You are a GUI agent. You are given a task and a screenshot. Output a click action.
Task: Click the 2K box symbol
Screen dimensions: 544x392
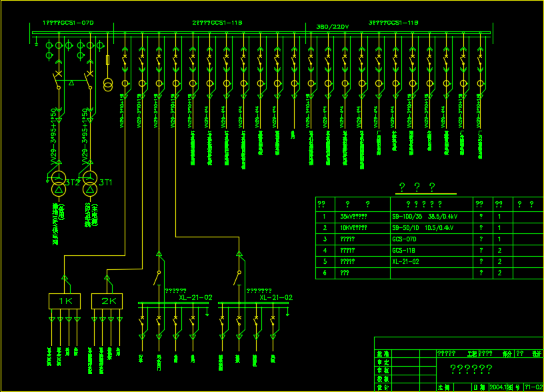(x=107, y=301)
